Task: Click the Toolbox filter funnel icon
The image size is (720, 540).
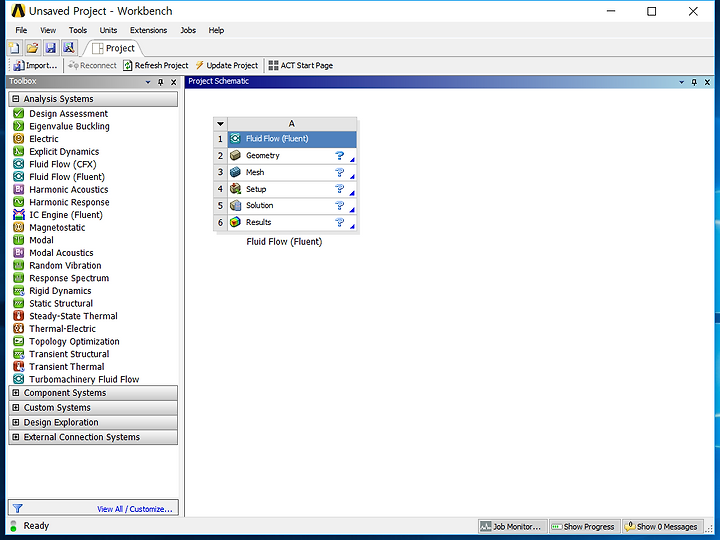Action: (17, 508)
